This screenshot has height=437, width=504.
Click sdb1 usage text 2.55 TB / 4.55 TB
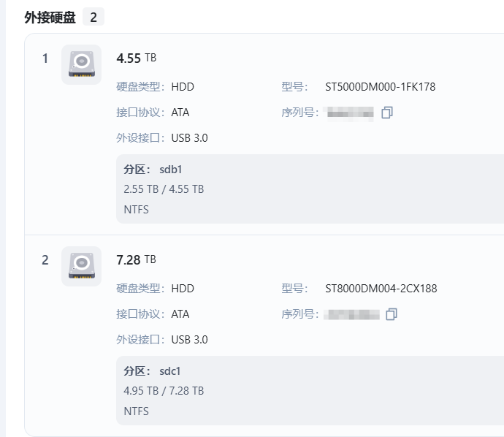coord(164,189)
